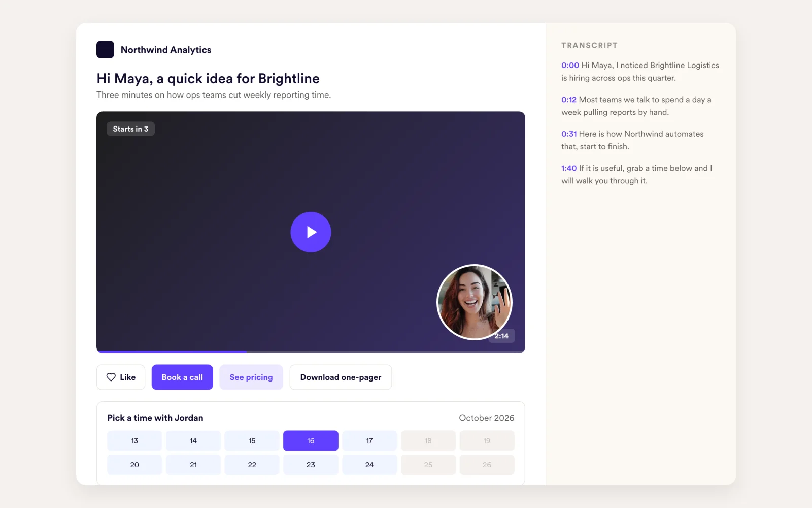Click the Northwind Analytics company name

pyautogui.click(x=166, y=50)
